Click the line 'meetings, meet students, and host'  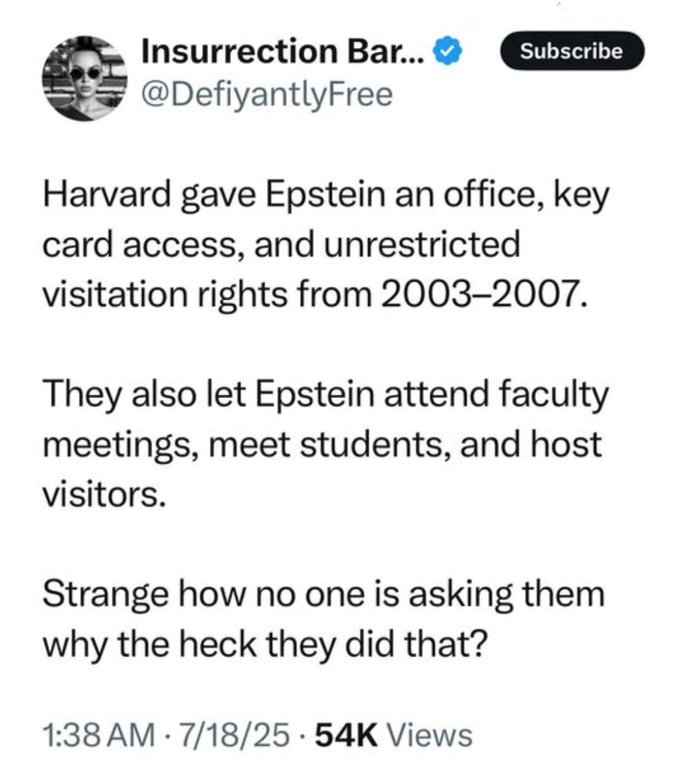click(x=321, y=445)
